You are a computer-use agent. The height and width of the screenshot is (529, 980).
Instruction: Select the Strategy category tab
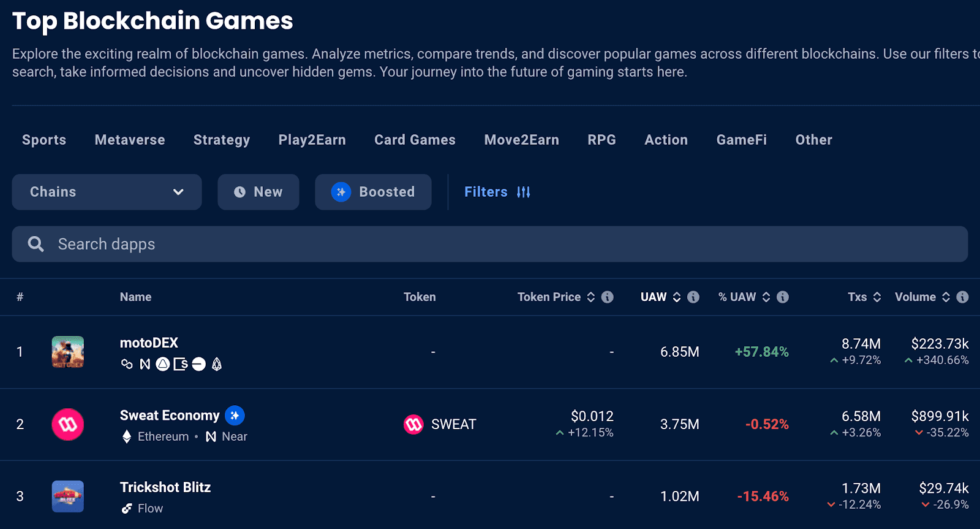tap(222, 140)
